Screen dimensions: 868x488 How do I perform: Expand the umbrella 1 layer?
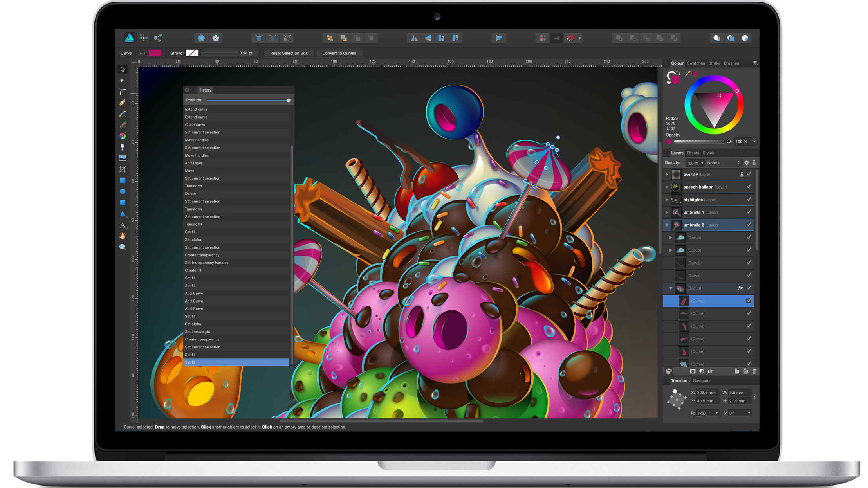[x=667, y=212]
